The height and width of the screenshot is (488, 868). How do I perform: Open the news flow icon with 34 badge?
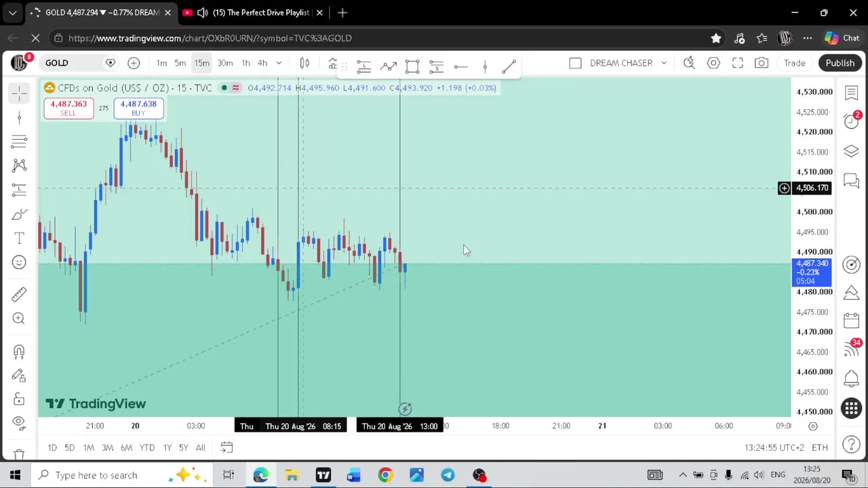(x=851, y=349)
